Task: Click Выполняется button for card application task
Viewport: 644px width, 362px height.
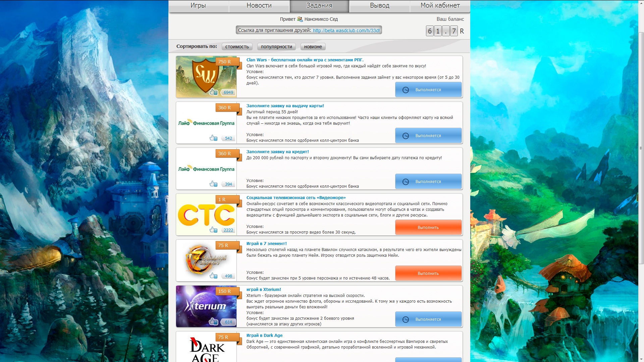Action: tap(428, 135)
